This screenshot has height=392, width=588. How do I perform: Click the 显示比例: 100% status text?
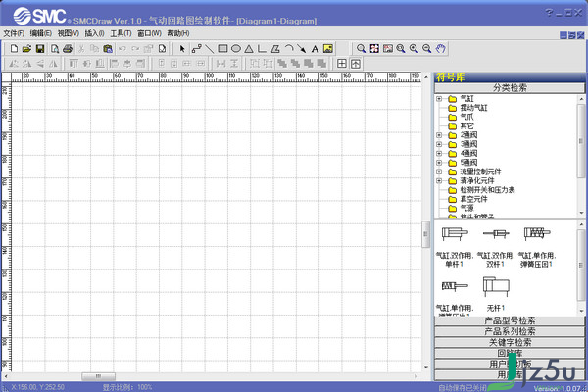point(127,387)
